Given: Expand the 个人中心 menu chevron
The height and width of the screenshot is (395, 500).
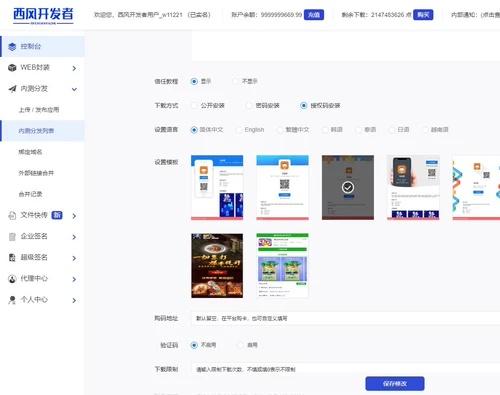Looking at the screenshot, I should point(74,300).
